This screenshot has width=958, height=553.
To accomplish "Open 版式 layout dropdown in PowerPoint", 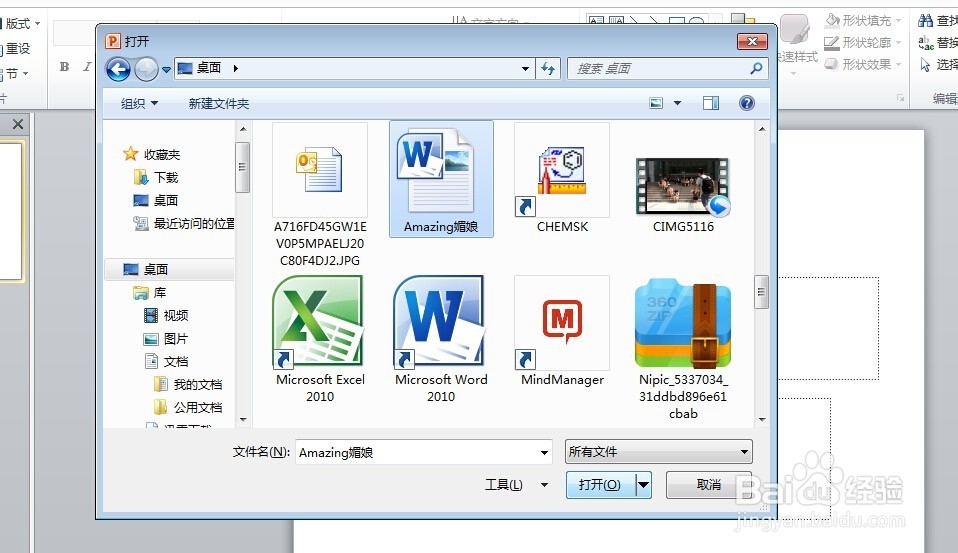I will click(21, 23).
